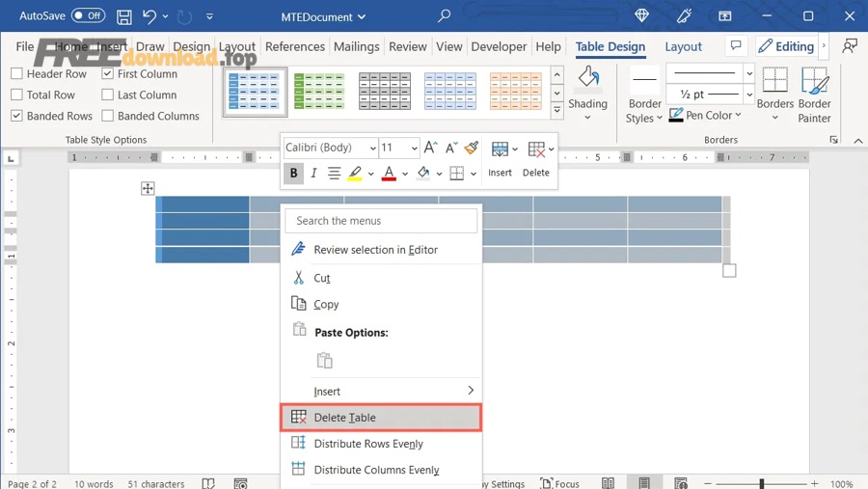
Task: Uncheck the First Column checkbox
Action: click(107, 73)
